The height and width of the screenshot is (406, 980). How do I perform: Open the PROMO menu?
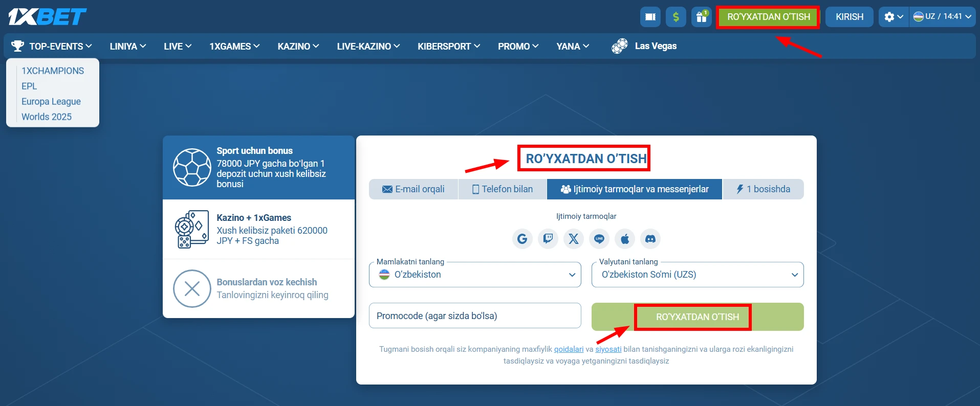tap(518, 46)
